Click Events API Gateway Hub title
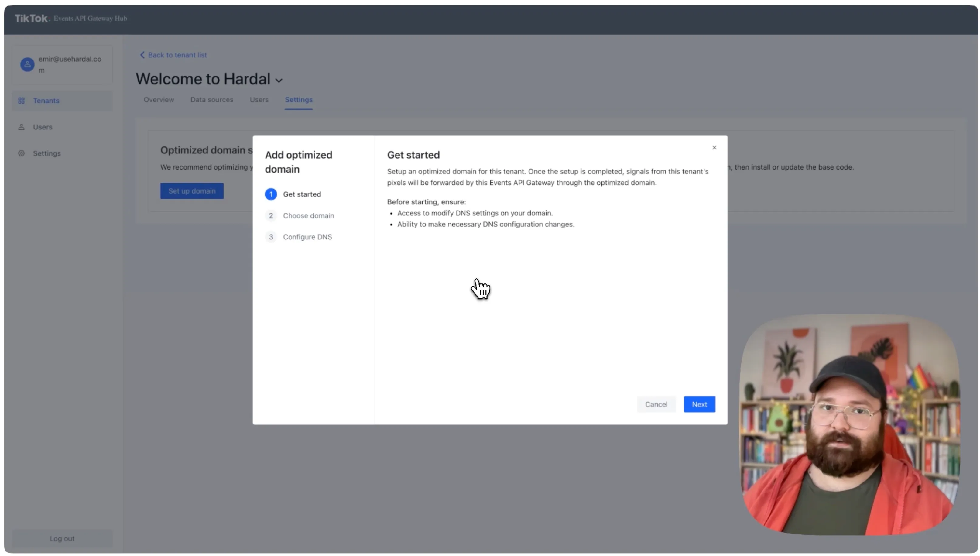Viewport: 980px width, 556px height. (90, 18)
